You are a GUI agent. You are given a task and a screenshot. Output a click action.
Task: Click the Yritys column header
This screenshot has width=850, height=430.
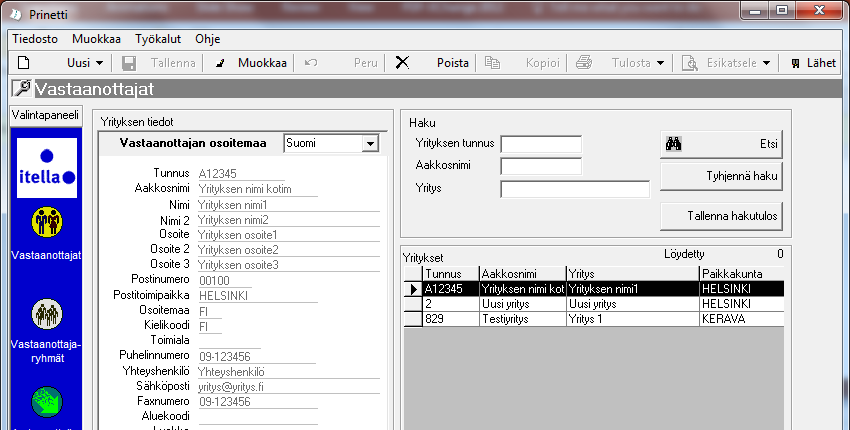[x=633, y=274]
